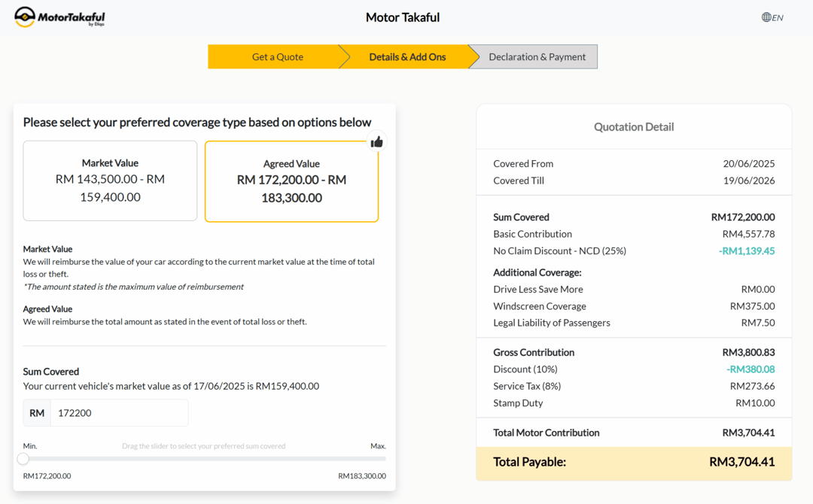Click the Windscreen Coverage amount RM375.00
This screenshot has width=813, height=504.
752,307
